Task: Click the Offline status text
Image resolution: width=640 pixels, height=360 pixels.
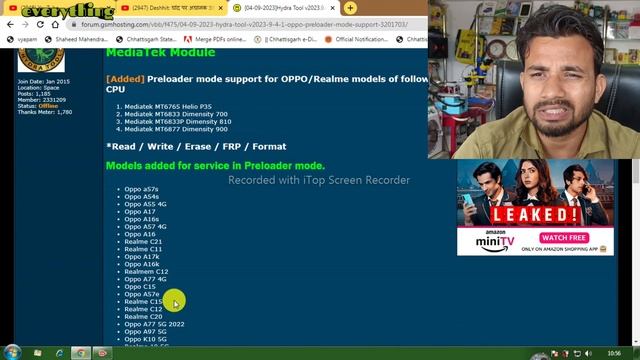Action: [x=48, y=106]
